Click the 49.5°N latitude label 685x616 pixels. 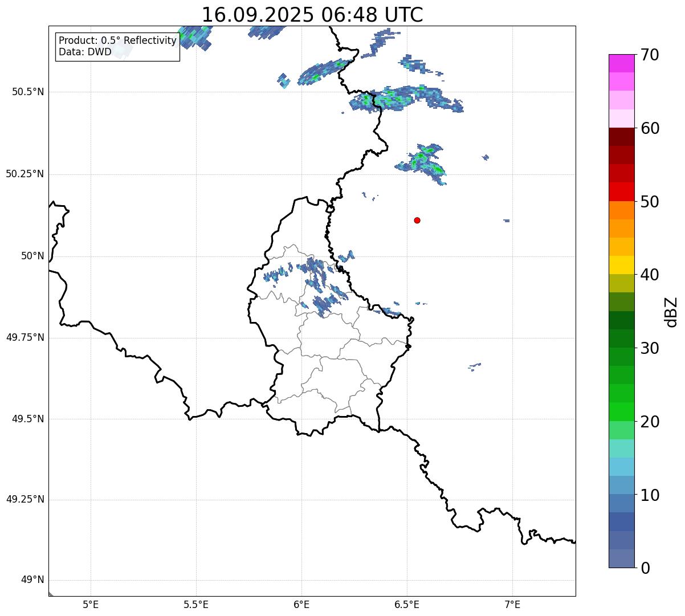[28, 419]
